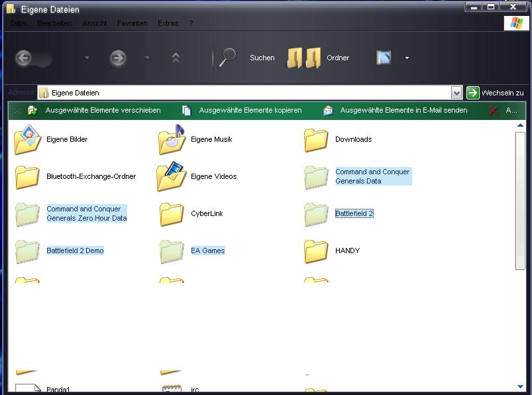Screen dimensions: 532x395
Task: Open the Eigene Videos folder icon
Action: (172, 176)
